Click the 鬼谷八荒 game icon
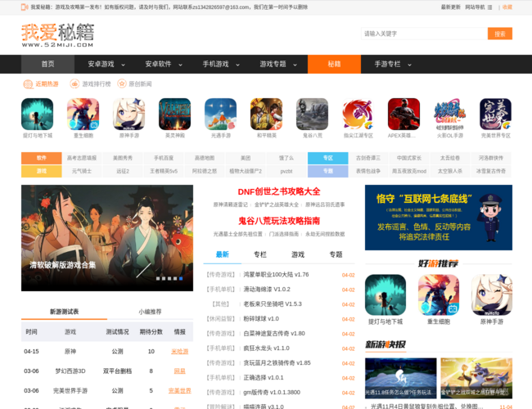The width and height of the screenshot is (532, 409). pos(312,115)
